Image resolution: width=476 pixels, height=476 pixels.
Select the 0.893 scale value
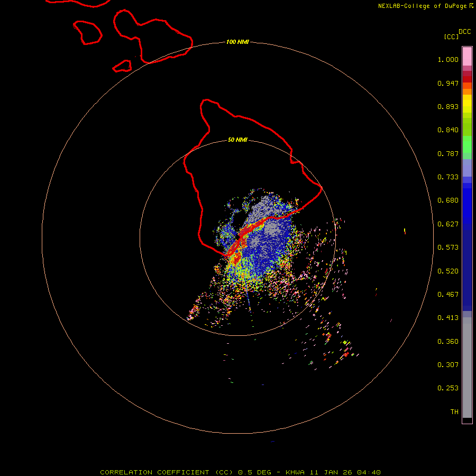click(448, 106)
